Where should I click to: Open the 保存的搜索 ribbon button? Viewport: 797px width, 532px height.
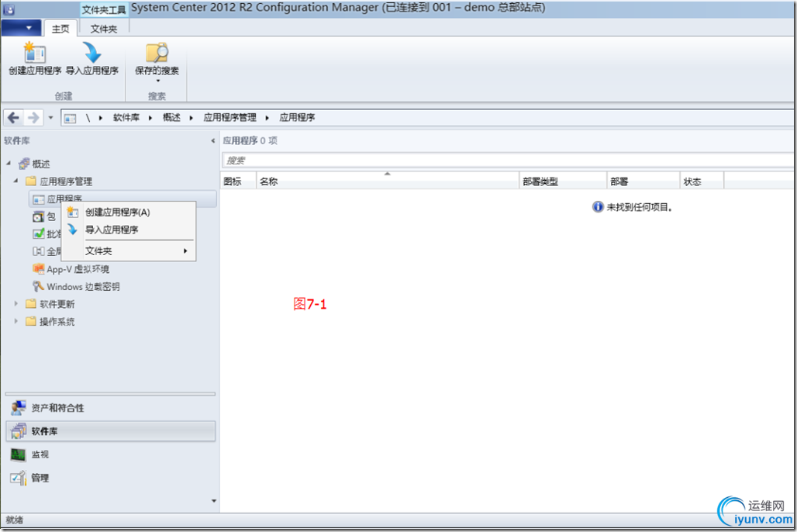click(157, 62)
